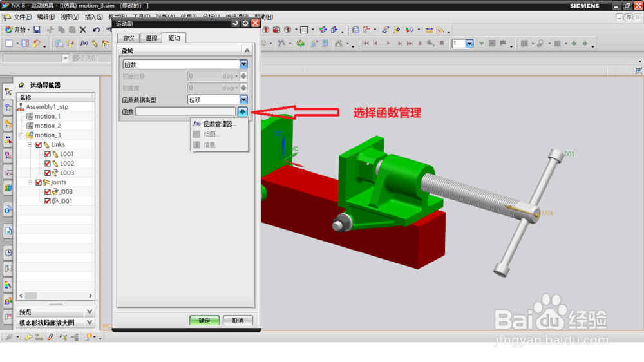Open the Motion Navigator sidebar tab icon
This screenshot has width=644, height=362.
click(x=8, y=91)
